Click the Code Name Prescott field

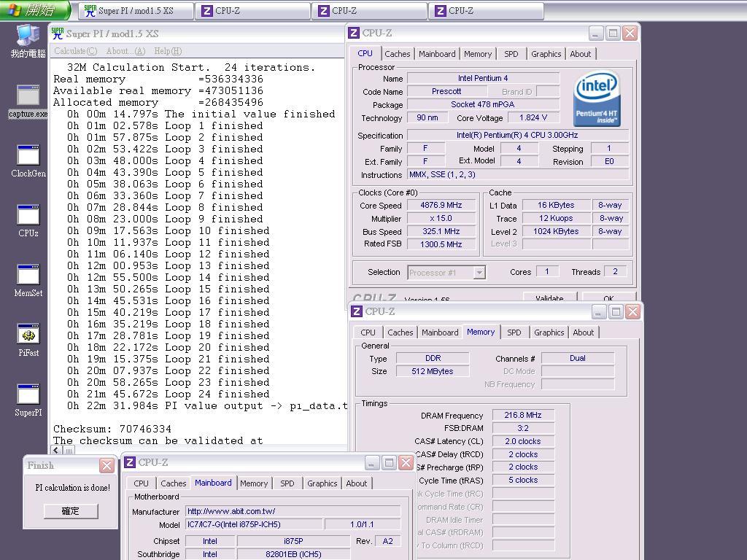446,91
